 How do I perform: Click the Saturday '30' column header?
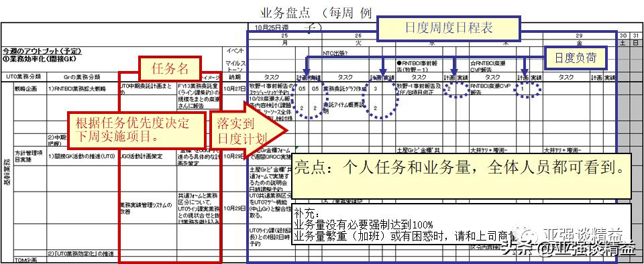click(623, 36)
